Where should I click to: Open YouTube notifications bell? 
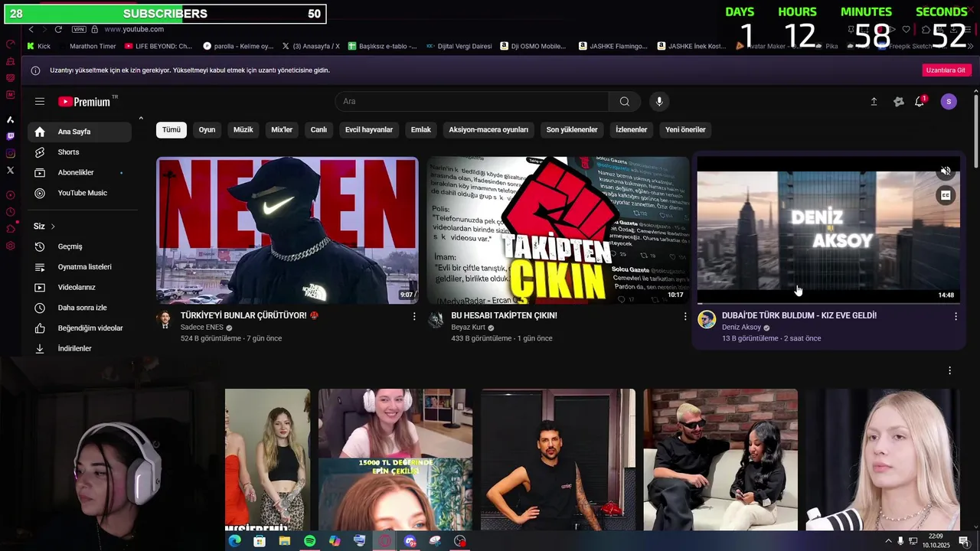click(920, 102)
